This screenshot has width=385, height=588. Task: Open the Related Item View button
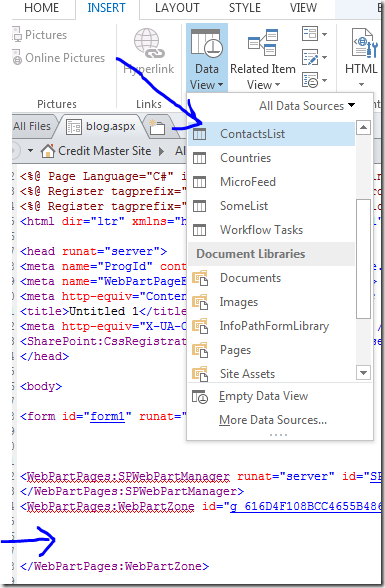click(263, 59)
